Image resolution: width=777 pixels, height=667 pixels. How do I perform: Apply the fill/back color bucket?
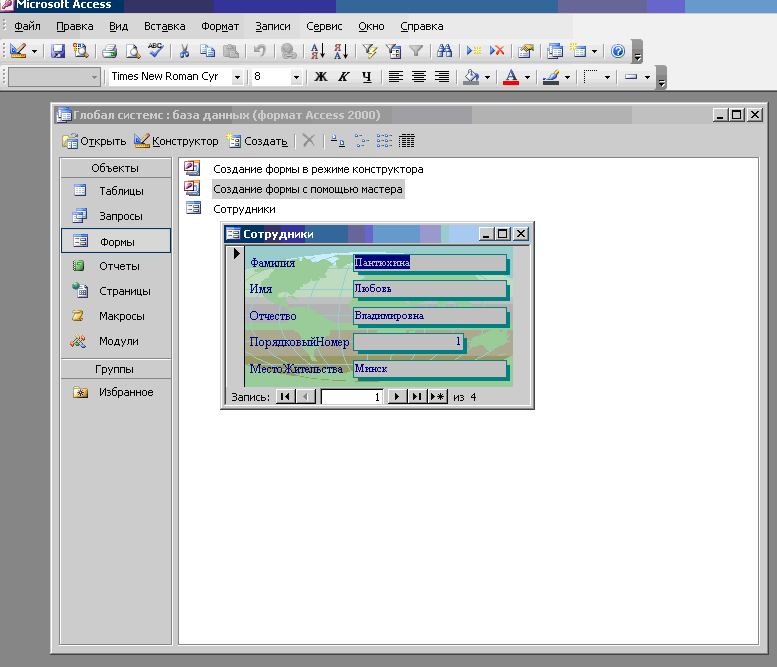[x=471, y=77]
